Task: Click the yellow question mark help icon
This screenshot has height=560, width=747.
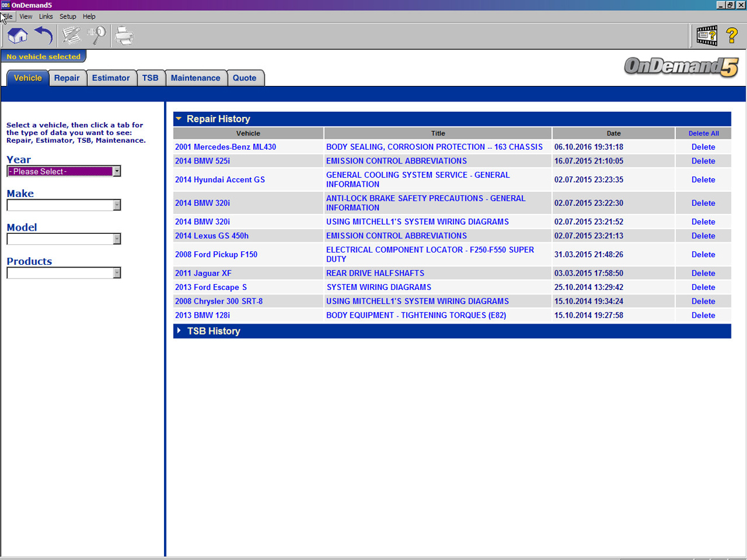Action: 732,36
